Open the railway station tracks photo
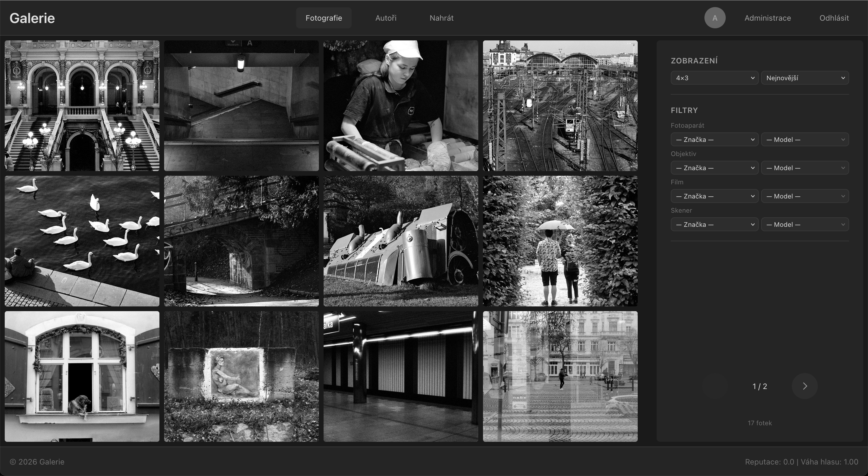The height and width of the screenshot is (476, 868). [x=560, y=105]
